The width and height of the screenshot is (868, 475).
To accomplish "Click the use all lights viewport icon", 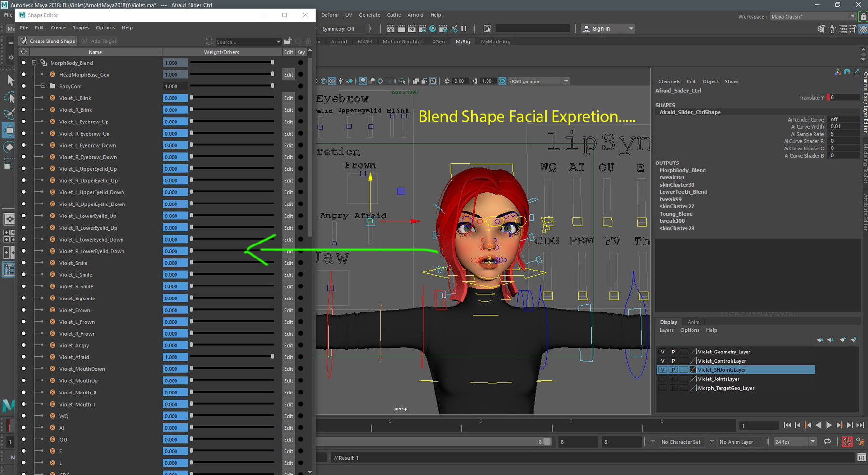I will [x=341, y=81].
